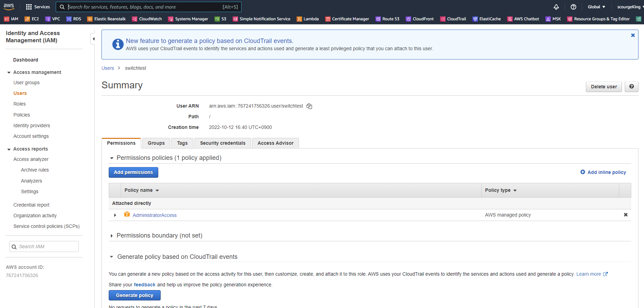Open VPC shortcut in favorites bar
The image size is (644, 308).
point(53,19)
